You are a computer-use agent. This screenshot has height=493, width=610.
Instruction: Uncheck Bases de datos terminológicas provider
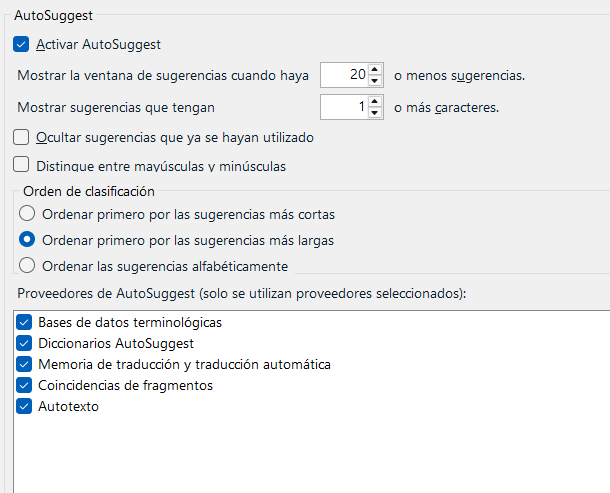point(25,323)
